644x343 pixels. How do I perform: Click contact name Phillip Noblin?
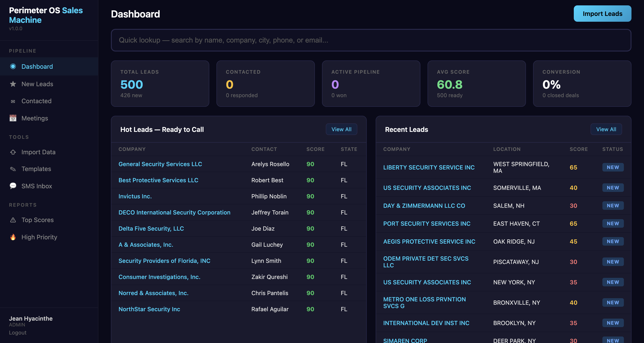[269, 196]
